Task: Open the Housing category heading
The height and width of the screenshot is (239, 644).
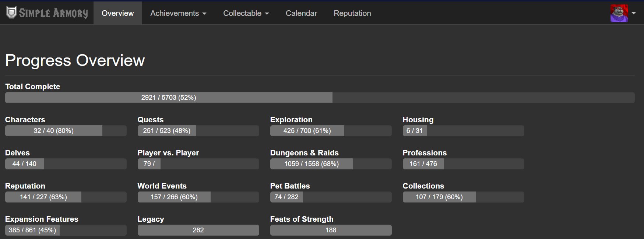Action: pyautogui.click(x=418, y=120)
